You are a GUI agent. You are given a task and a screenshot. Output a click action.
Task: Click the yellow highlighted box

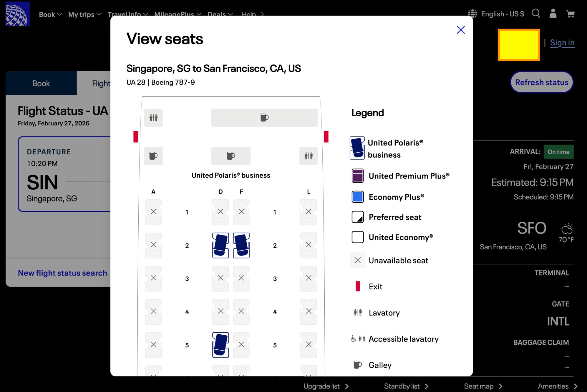click(519, 45)
